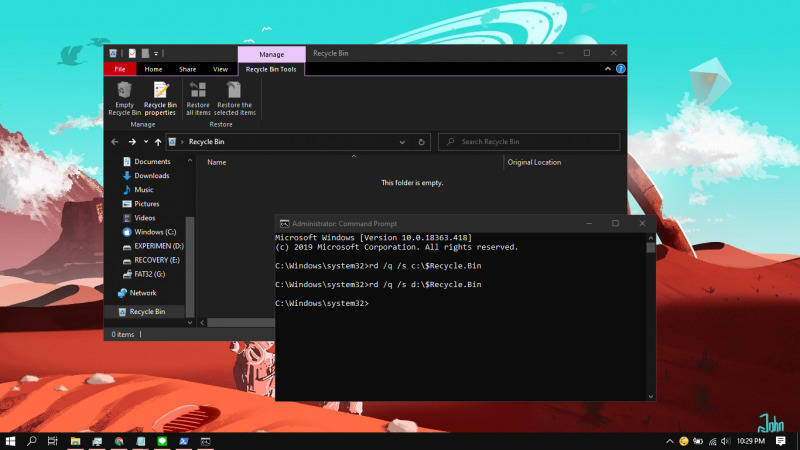
Task: Open the Wi-Fi network flyout
Action: 712,441
